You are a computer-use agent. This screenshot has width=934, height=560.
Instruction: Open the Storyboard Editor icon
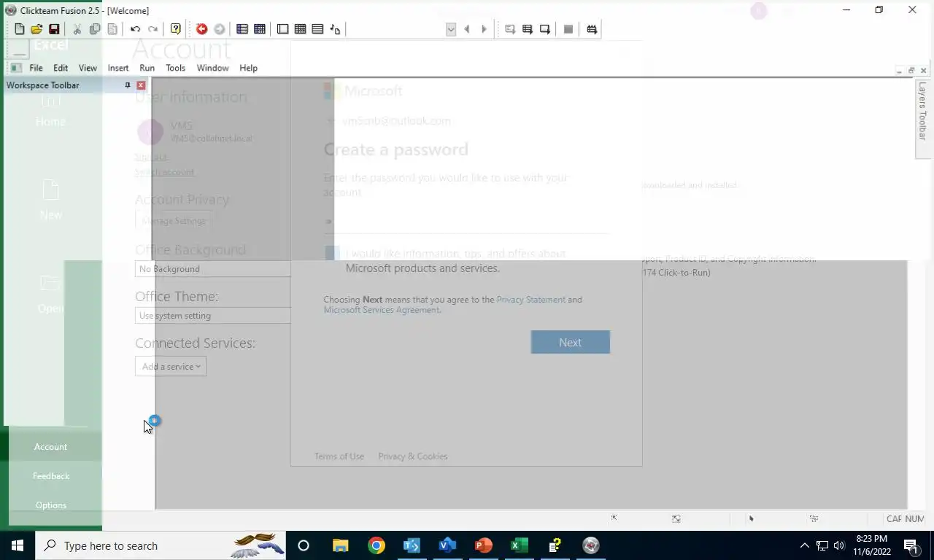(x=242, y=29)
